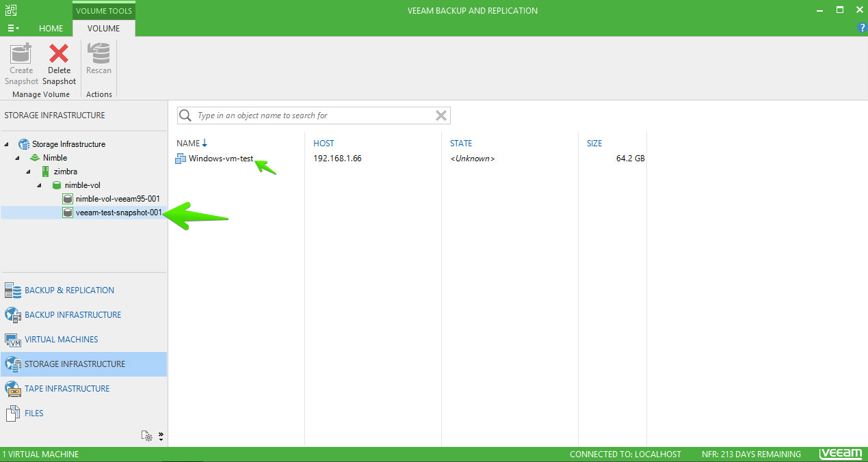Click the Delete Snapshot red X button
Viewport: 868px width, 462px height.
pyautogui.click(x=59, y=64)
